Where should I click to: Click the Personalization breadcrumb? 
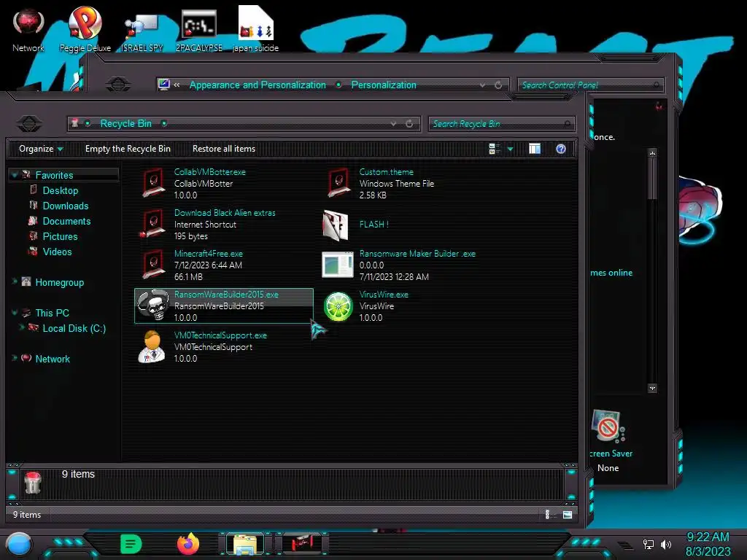click(384, 85)
